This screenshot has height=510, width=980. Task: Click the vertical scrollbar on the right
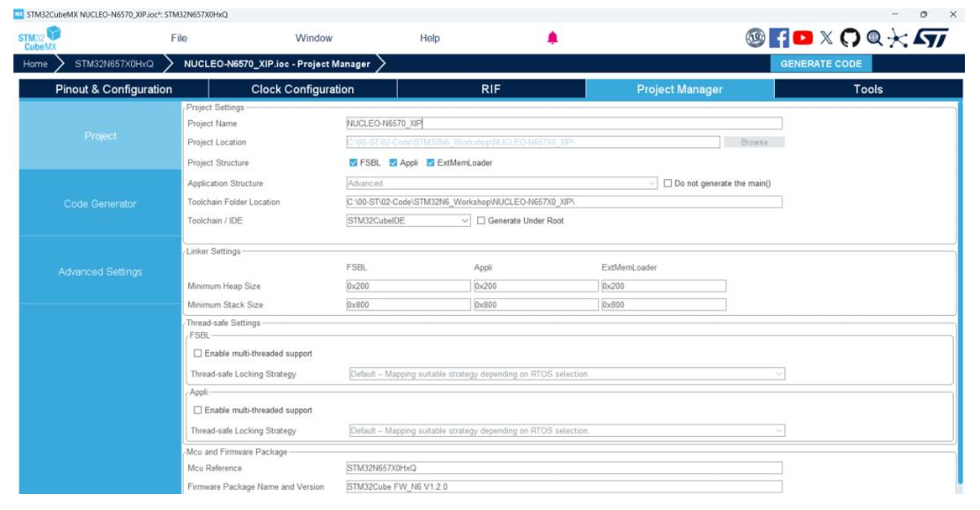(960, 294)
